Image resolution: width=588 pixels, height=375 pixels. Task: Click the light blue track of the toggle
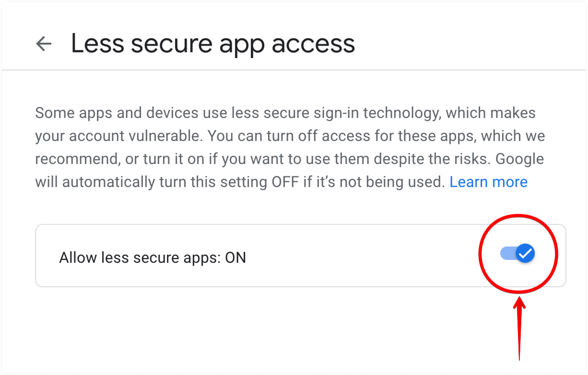point(508,253)
